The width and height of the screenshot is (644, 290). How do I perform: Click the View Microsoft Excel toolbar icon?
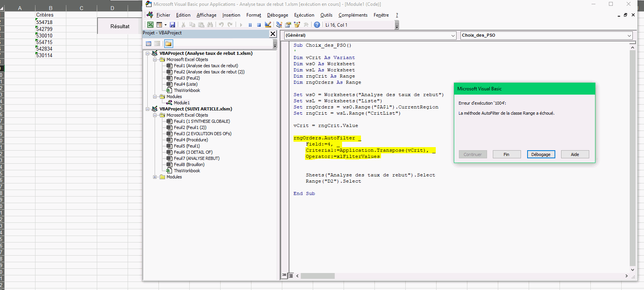pyautogui.click(x=150, y=25)
